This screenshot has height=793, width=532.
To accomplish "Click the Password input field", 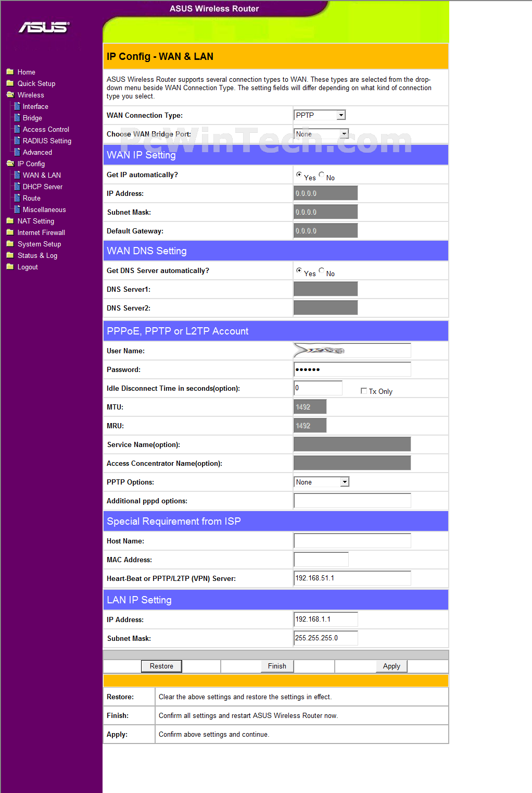I will (352, 369).
